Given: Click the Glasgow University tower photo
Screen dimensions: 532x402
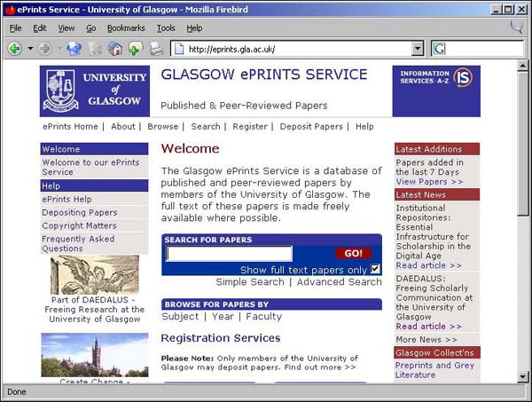Looking at the screenshot, I should (95, 355).
